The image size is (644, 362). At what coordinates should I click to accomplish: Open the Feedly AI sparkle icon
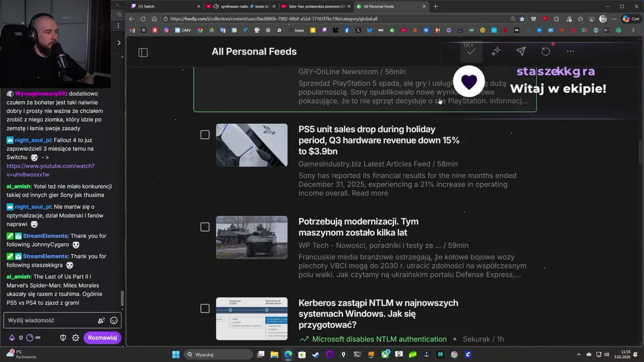pyautogui.click(x=496, y=51)
